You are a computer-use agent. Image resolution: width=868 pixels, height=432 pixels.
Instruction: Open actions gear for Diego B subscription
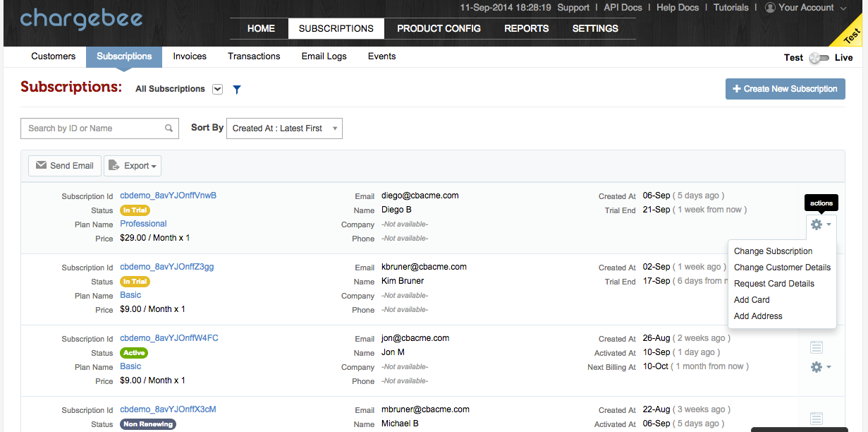(x=820, y=224)
